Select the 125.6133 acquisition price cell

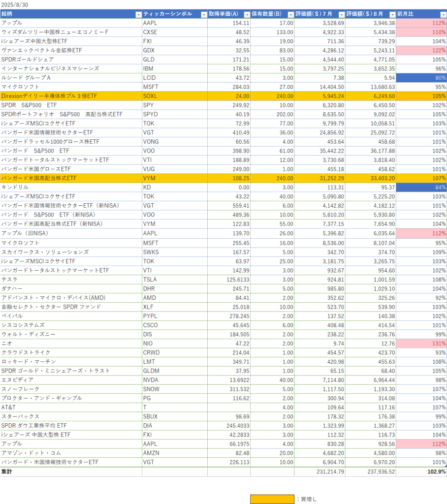pos(229,280)
